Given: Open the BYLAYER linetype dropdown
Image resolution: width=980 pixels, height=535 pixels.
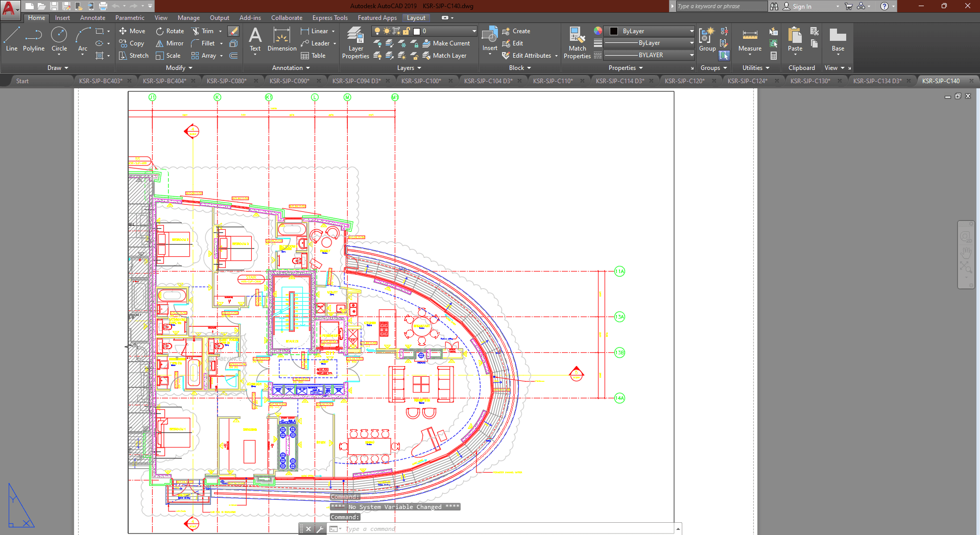Looking at the screenshot, I should click(x=650, y=55).
